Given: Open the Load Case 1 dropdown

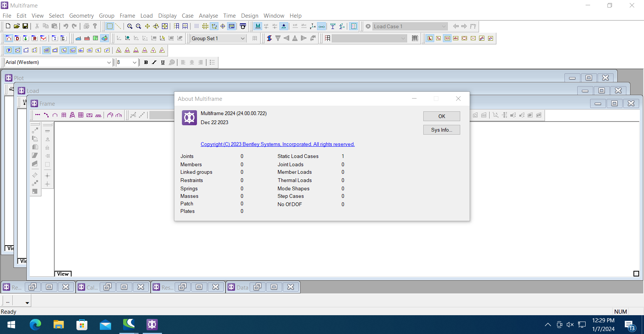Looking at the screenshot, I should tap(444, 26).
